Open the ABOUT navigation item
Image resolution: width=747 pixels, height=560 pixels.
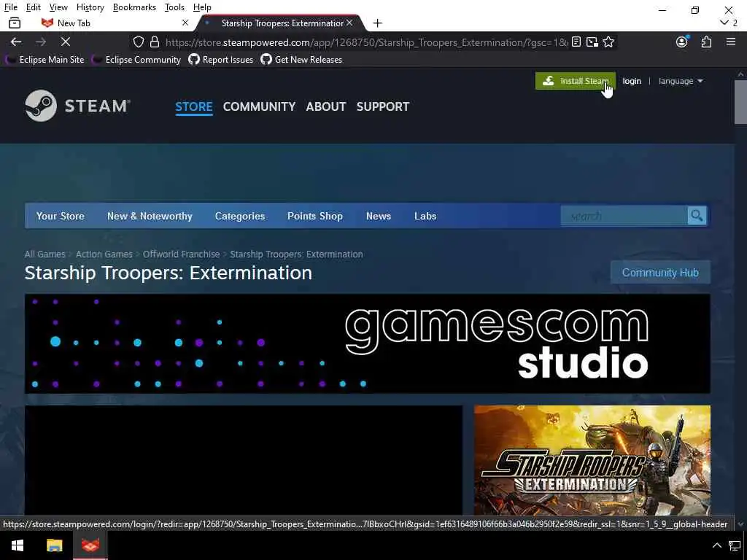pos(326,106)
